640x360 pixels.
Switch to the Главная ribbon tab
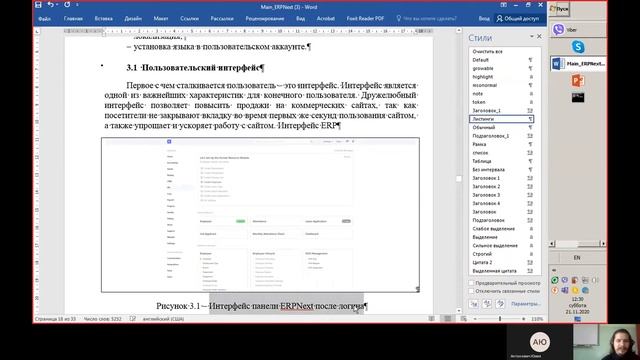pyautogui.click(x=73, y=18)
